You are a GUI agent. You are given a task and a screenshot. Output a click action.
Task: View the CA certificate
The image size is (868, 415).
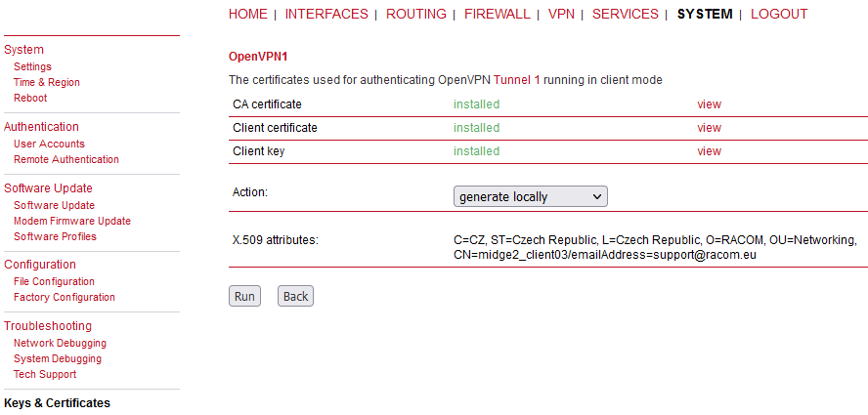pos(709,104)
